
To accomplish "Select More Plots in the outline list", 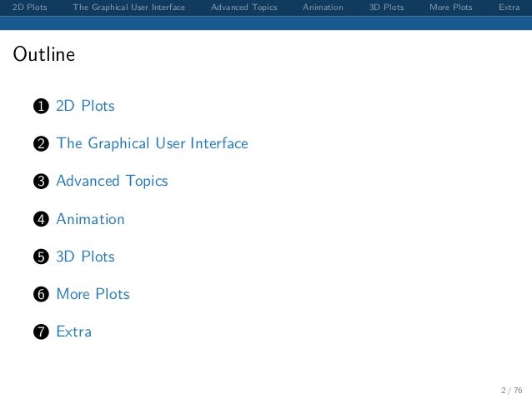I will point(93,294).
